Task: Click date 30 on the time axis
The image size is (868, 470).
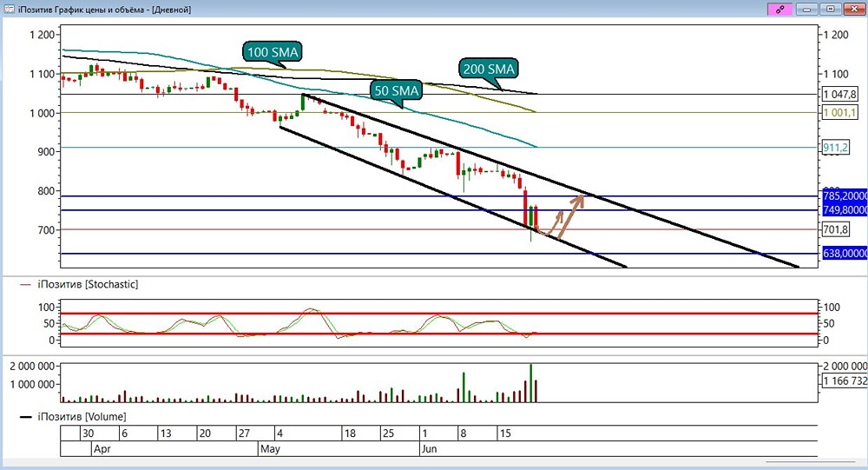Action: [88, 434]
